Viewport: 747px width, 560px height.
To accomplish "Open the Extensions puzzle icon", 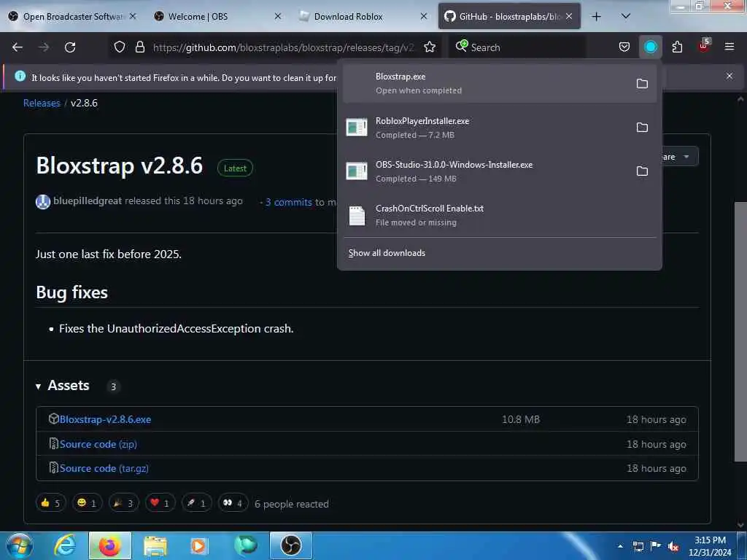I will coord(677,47).
